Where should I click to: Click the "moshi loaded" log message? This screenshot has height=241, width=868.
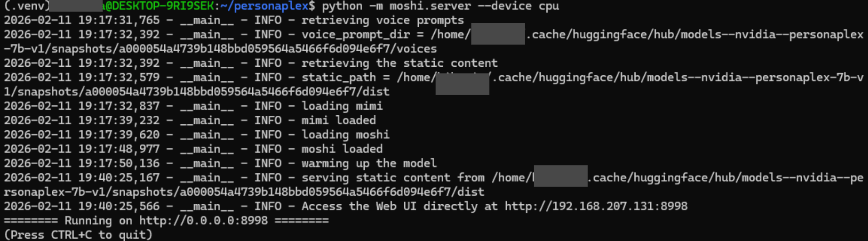click(x=342, y=149)
